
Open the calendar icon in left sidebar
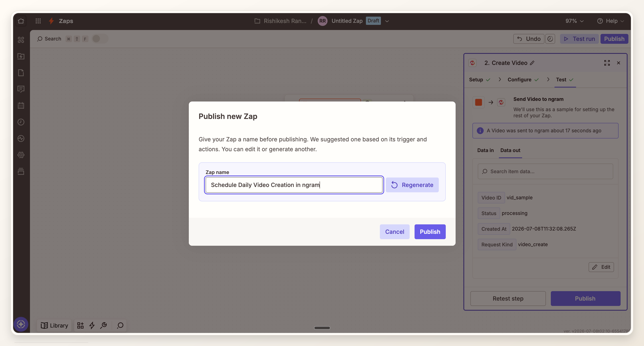[x=21, y=105]
